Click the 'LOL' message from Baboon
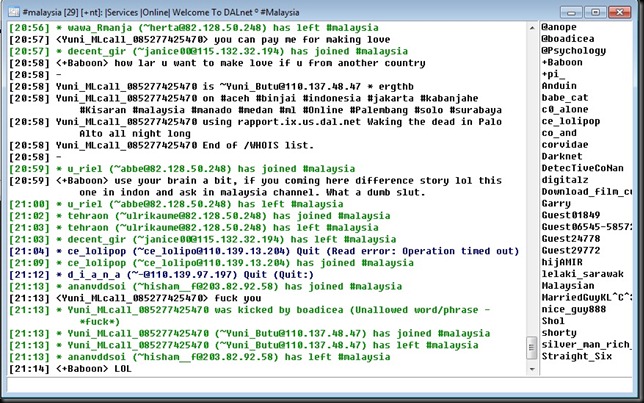The width and height of the screenshot is (644, 403). coord(70,369)
